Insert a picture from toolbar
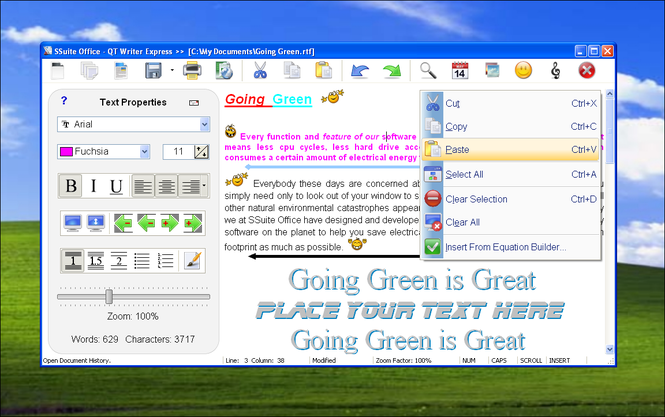The width and height of the screenshot is (665, 417). click(x=492, y=70)
